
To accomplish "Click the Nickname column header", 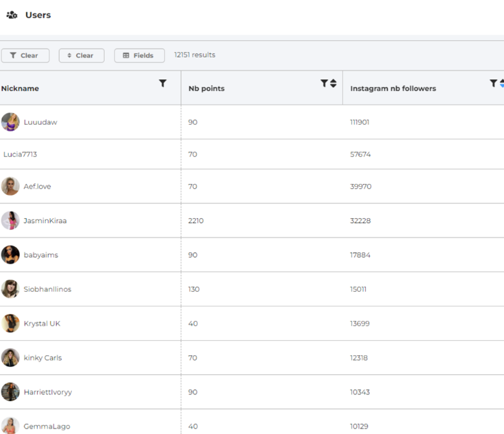I will [x=21, y=88].
